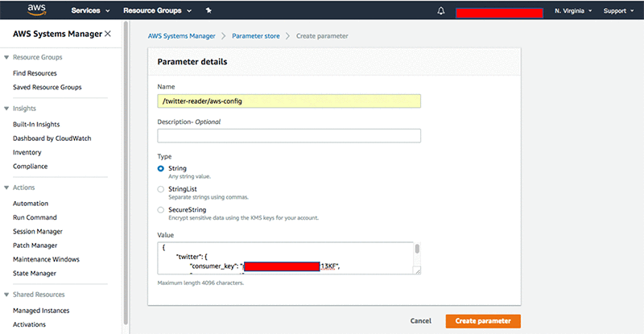Collapse the Resource Groups sidebar section
The image size is (644, 334).
[6, 57]
